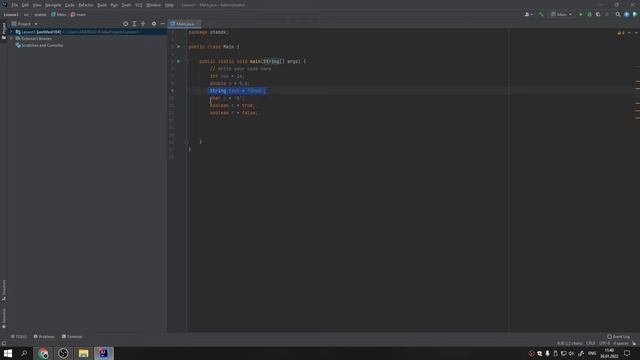640x360 pixels.
Task: Open Windows notification center
Action: tap(627, 353)
